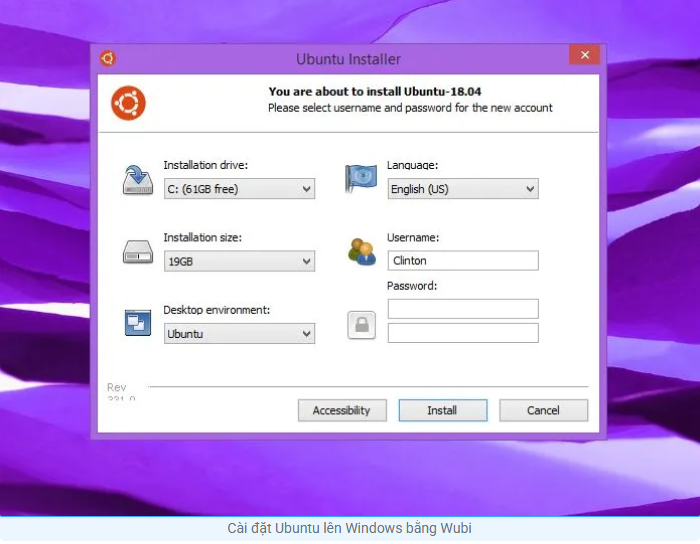Open the Language English (US) dropdown
The height and width of the screenshot is (544, 700).
pyautogui.click(x=463, y=189)
